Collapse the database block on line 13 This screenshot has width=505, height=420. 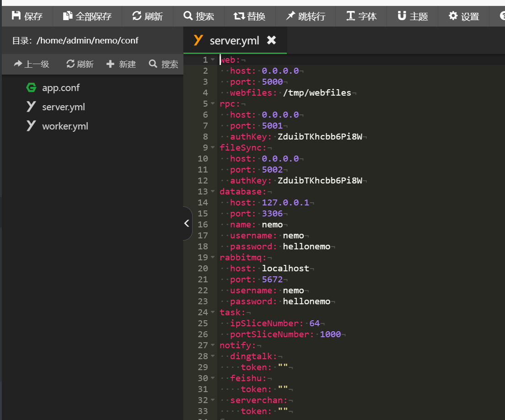(213, 191)
